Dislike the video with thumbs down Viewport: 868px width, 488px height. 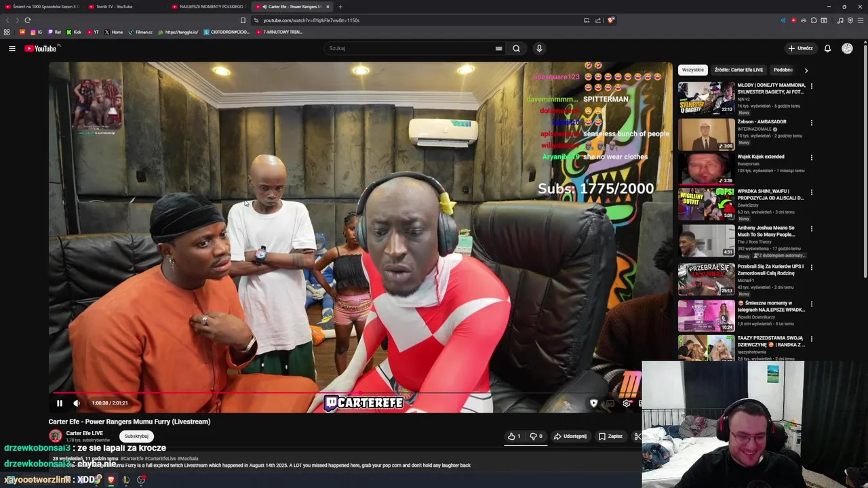536,436
